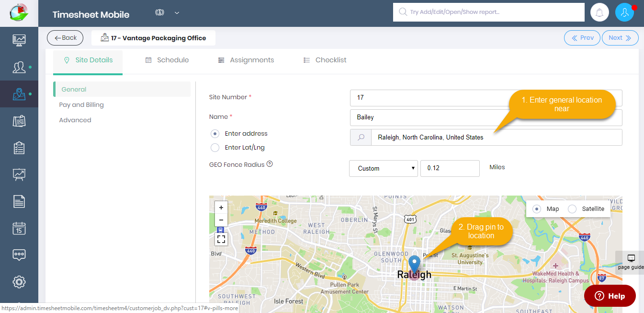The width and height of the screenshot is (644, 313).
Task: Click the "Miles" unit label
Action: tap(497, 167)
